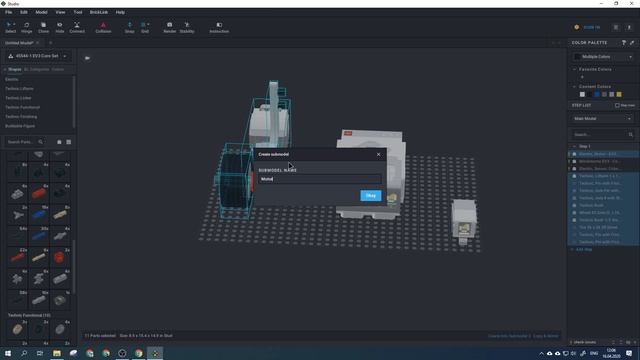Collapse the Content Colors section
This screenshot has height=360, width=640.
575,87
